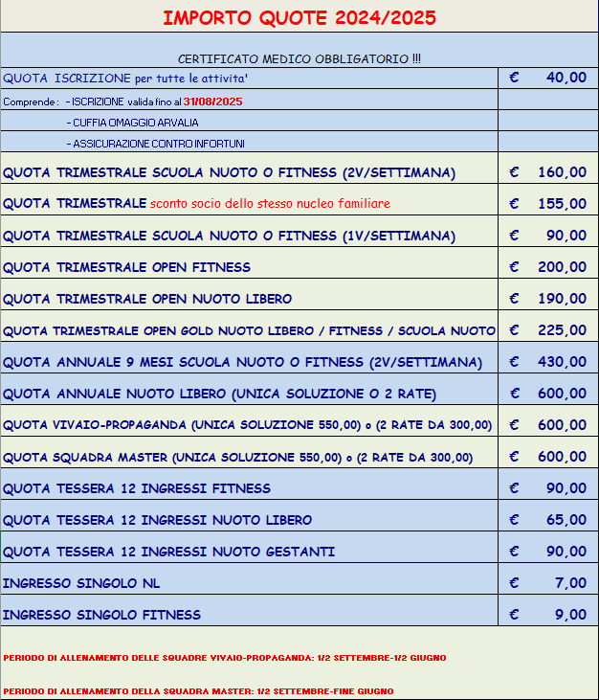
Task: Select the SQUADRA MASTER training period note
Action: click(198, 691)
